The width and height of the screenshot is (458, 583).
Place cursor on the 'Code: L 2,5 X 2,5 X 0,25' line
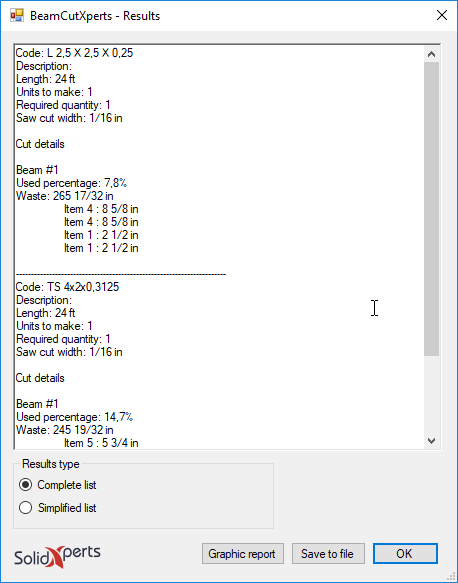(74, 53)
